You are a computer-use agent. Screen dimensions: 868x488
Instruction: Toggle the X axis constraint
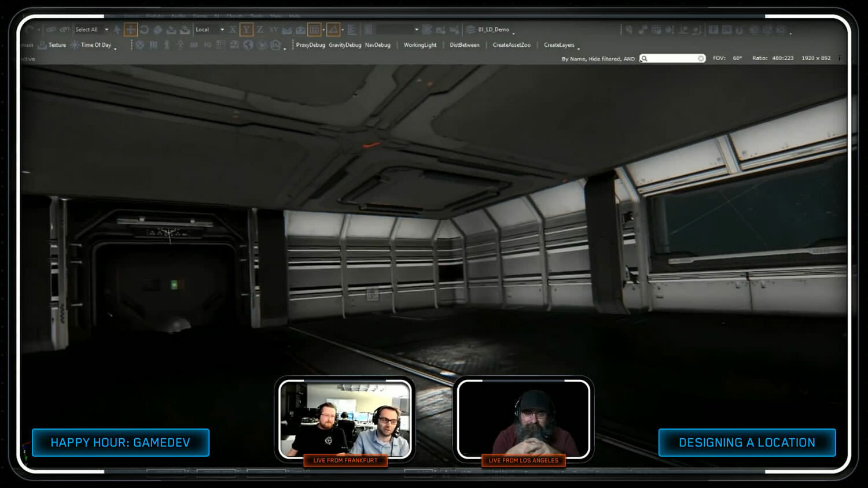click(233, 29)
